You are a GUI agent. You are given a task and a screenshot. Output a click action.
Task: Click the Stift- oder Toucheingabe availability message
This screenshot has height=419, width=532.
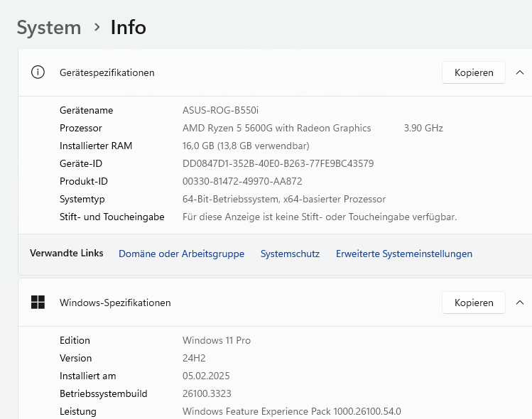(x=320, y=217)
